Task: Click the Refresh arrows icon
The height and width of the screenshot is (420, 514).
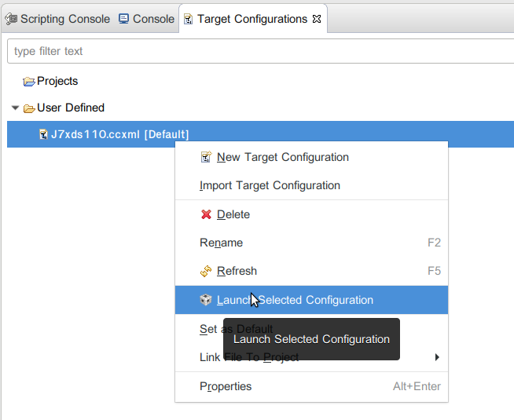Action: point(206,271)
